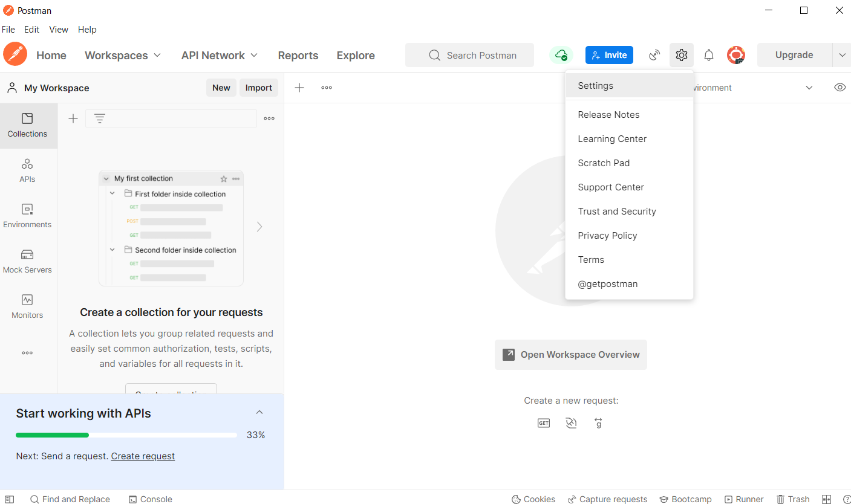Toggle the sidebar from the status bar icon
851x504 pixels.
(x=9, y=499)
